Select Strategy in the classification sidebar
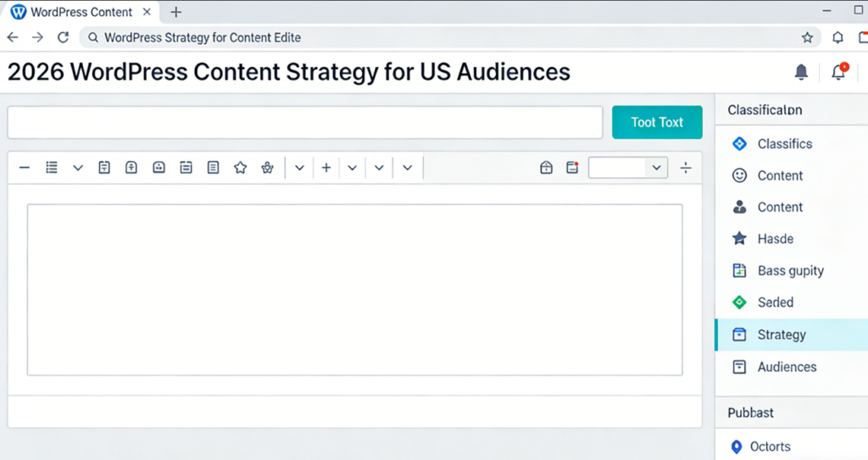The image size is (868, 460). pyautogui.click(x=781, y=335)
